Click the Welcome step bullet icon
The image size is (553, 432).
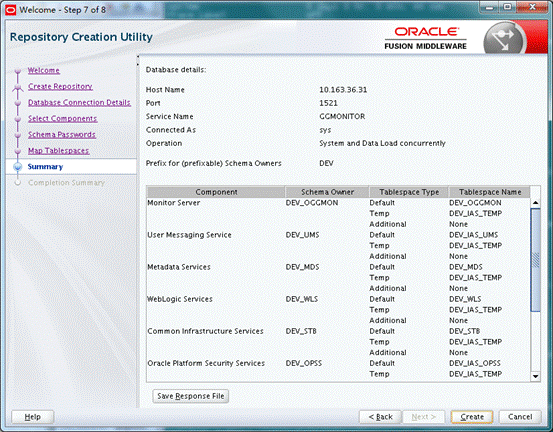(x=18, y=71)
